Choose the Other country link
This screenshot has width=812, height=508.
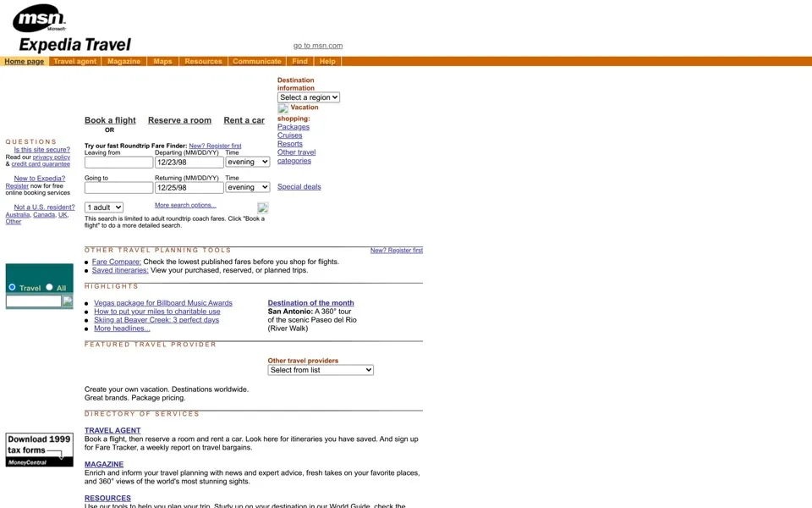pos(14,222)
